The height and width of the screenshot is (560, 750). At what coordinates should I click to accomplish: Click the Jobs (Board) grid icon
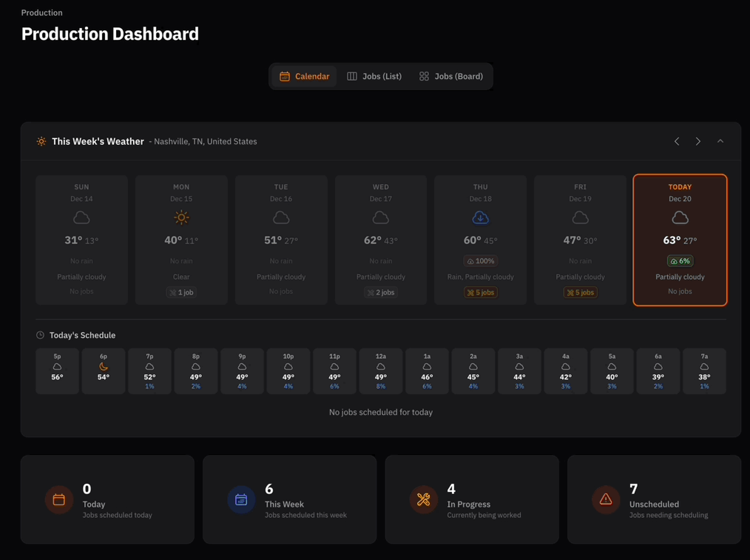click(424, 76)
